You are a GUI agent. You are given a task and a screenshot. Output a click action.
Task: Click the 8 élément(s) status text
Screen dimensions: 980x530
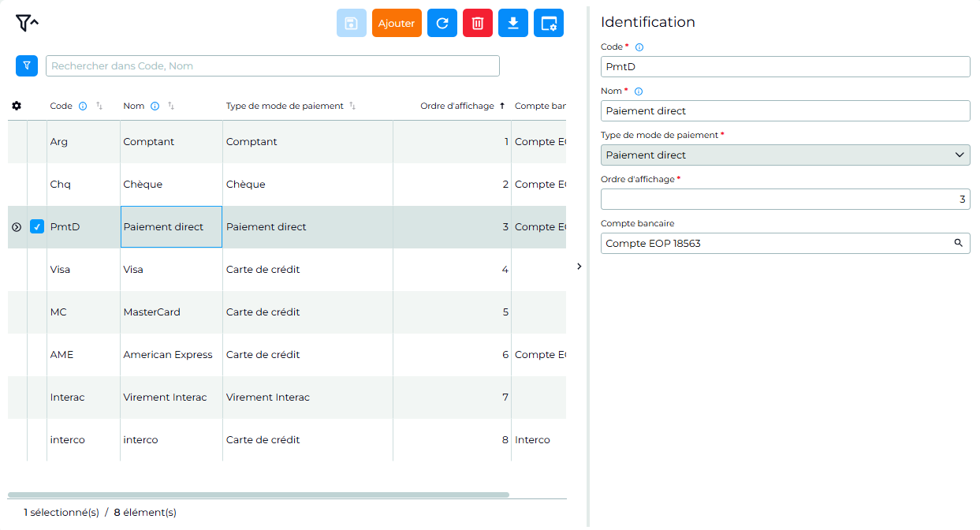[145, 513]
